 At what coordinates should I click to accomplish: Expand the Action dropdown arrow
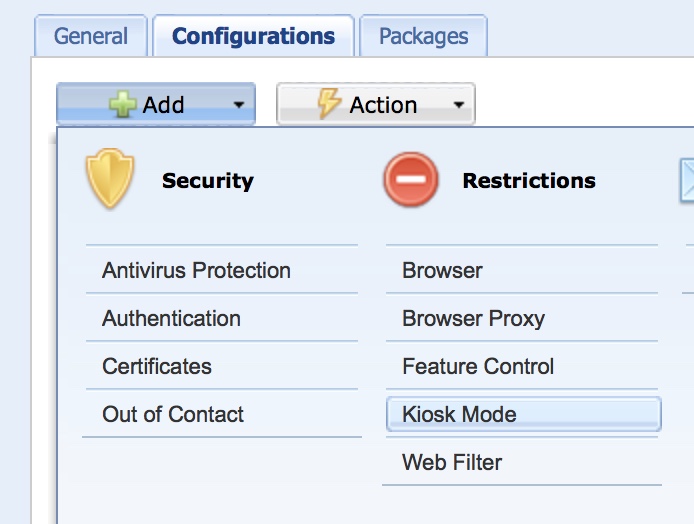[x=458, y=105]
